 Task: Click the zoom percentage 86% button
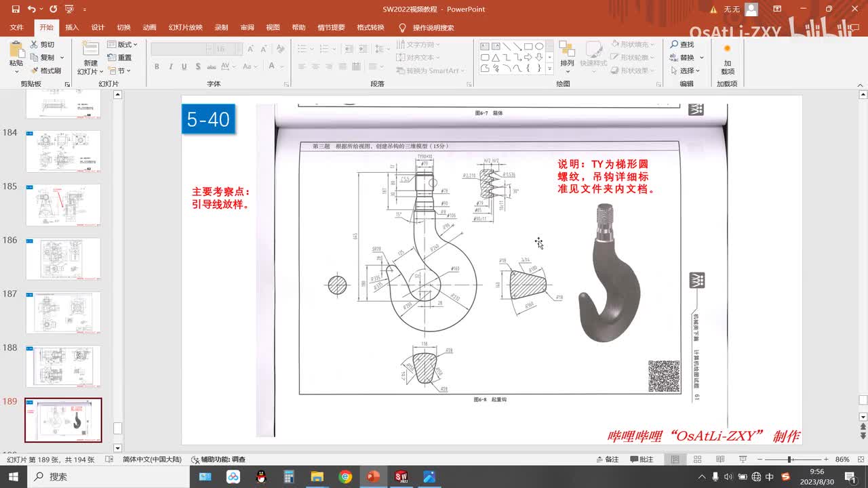pos(842,460)
